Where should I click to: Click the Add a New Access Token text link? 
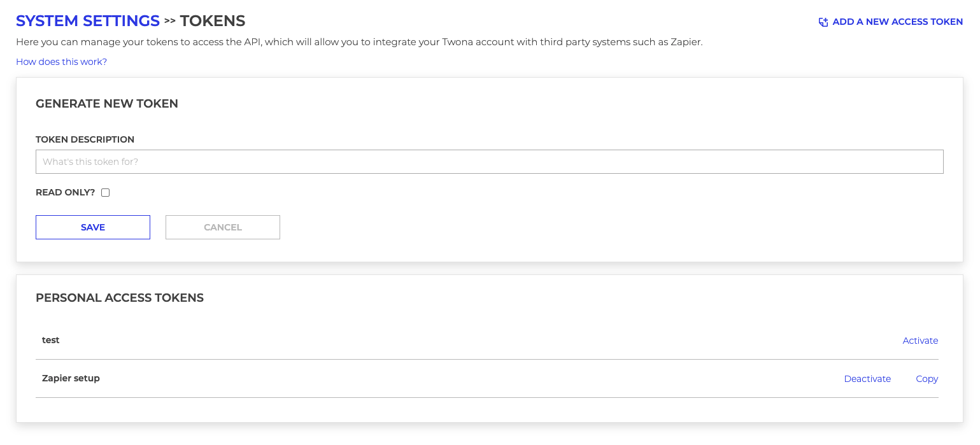tap(897, 22)
